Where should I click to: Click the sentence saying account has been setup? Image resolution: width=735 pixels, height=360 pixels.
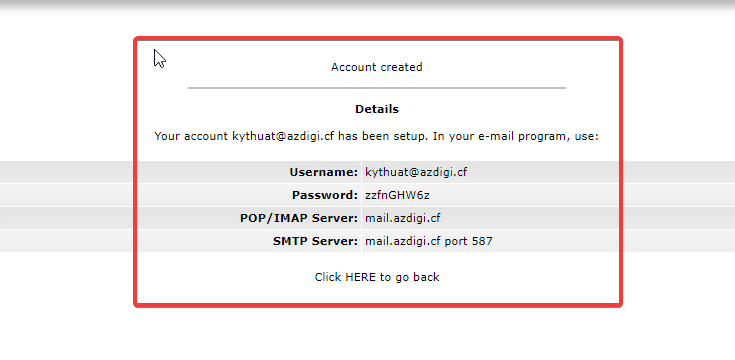point(376,136)
